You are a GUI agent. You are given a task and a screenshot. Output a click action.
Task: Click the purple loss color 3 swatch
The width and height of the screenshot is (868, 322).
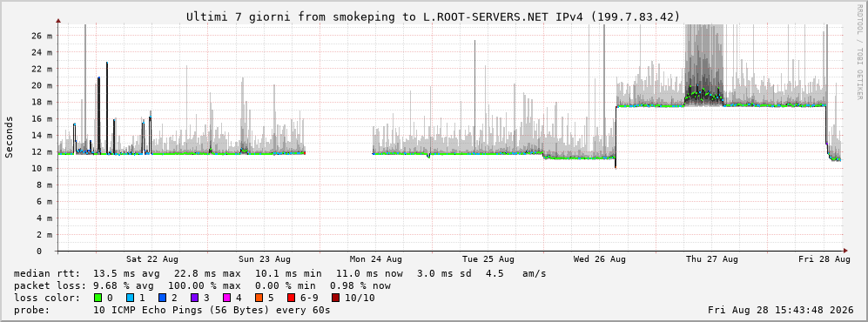tap(194, 298)
